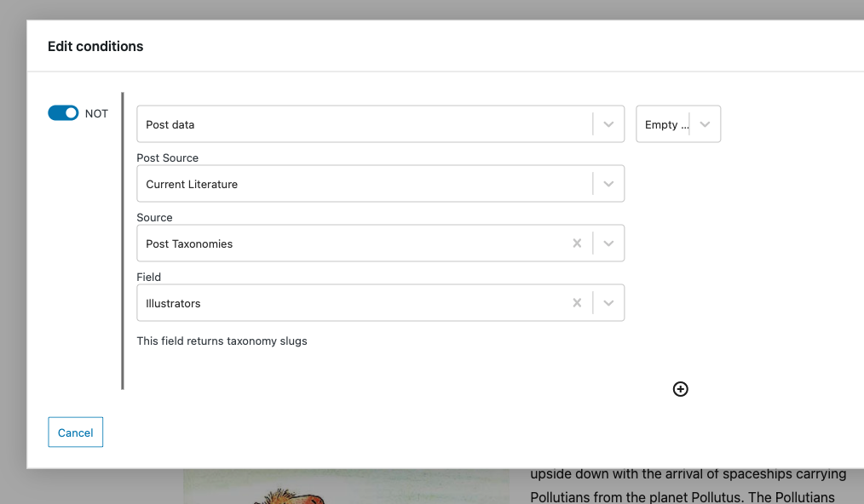The image size is (864, 504).
Task: Open the Illustrators field chevron
Action: [x=608, y=303]
